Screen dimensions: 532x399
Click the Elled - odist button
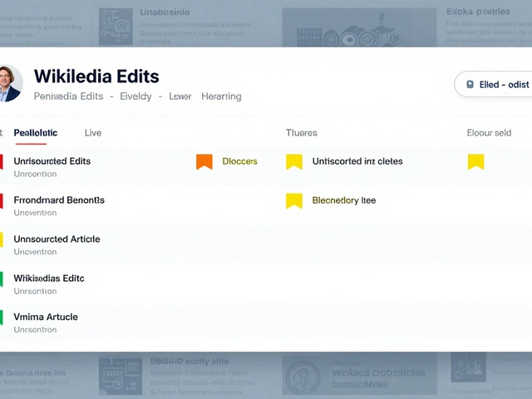click(493, 84)
